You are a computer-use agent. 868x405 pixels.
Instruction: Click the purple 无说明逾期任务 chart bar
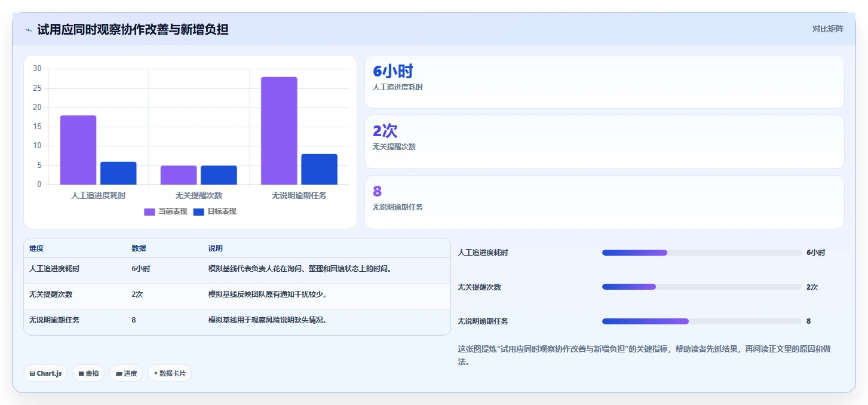[x=279, y=131]
